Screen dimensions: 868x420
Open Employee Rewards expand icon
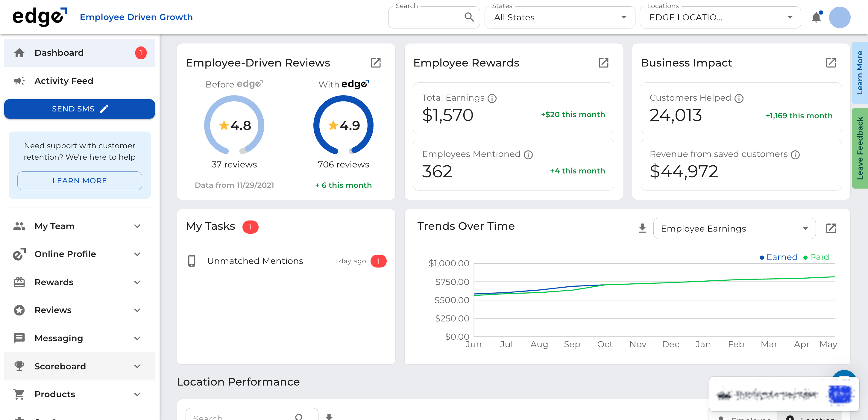tap(603, 62)
